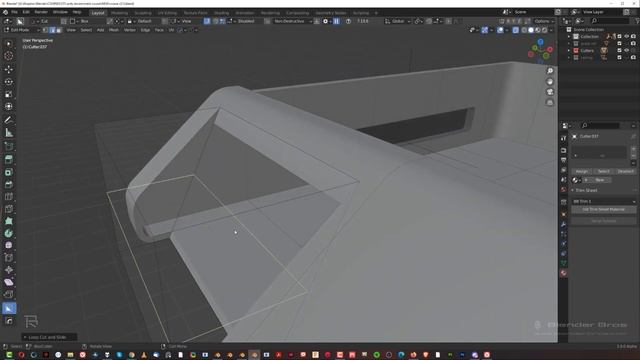Click the Select material button
Image resolution: width=640 pixels, height=360 pixels.
(x=604, y=171)
